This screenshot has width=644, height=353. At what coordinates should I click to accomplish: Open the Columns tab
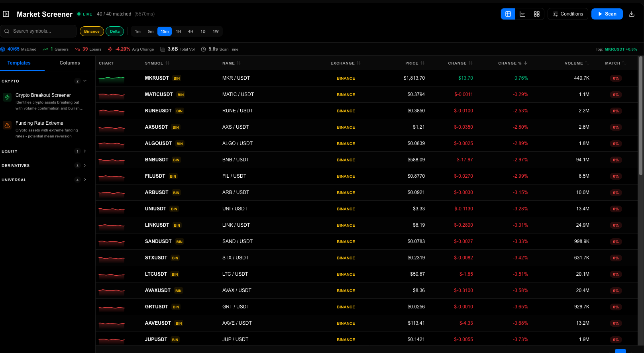[x=70, y=63]
